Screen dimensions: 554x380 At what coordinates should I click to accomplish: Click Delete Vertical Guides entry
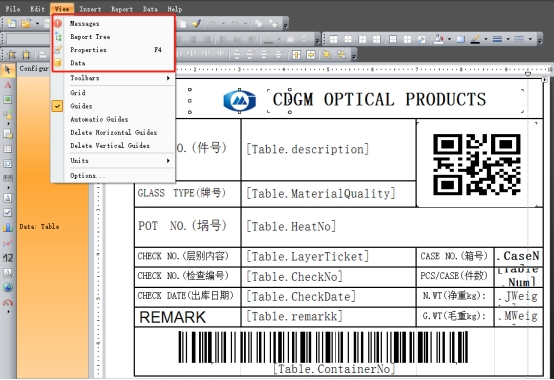click(x=110, y=146)
